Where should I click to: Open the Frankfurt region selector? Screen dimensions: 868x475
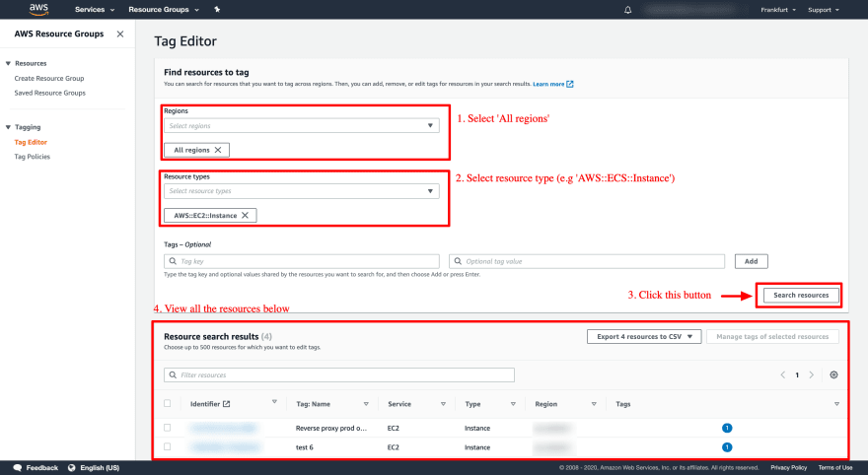click(778, 10)
